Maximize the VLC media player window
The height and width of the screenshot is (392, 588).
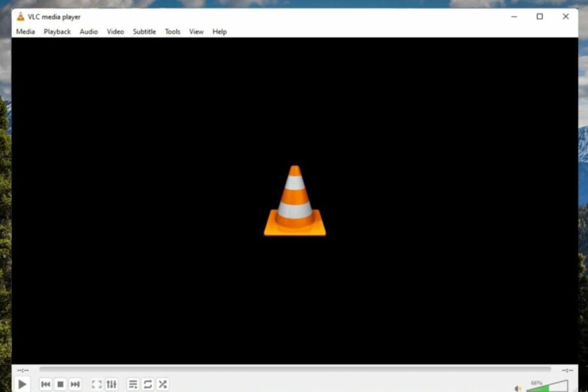(540, 17)
